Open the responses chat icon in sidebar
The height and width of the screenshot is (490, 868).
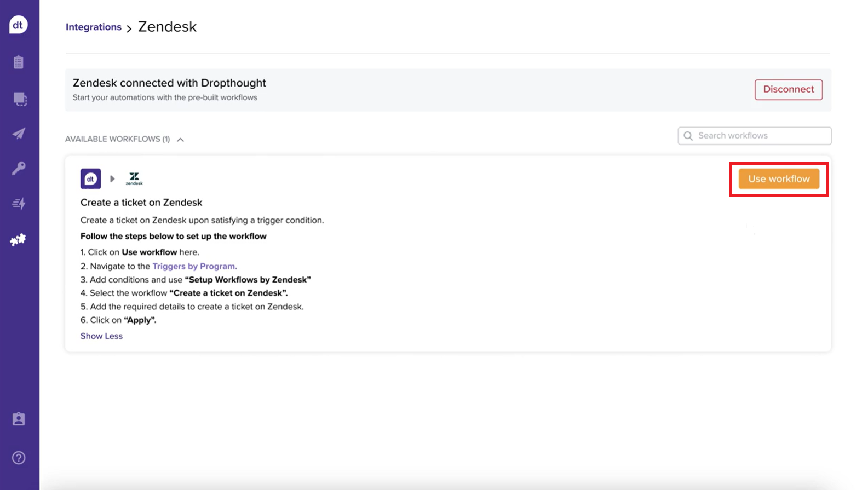pyautogui.click(x=20, y=99)
